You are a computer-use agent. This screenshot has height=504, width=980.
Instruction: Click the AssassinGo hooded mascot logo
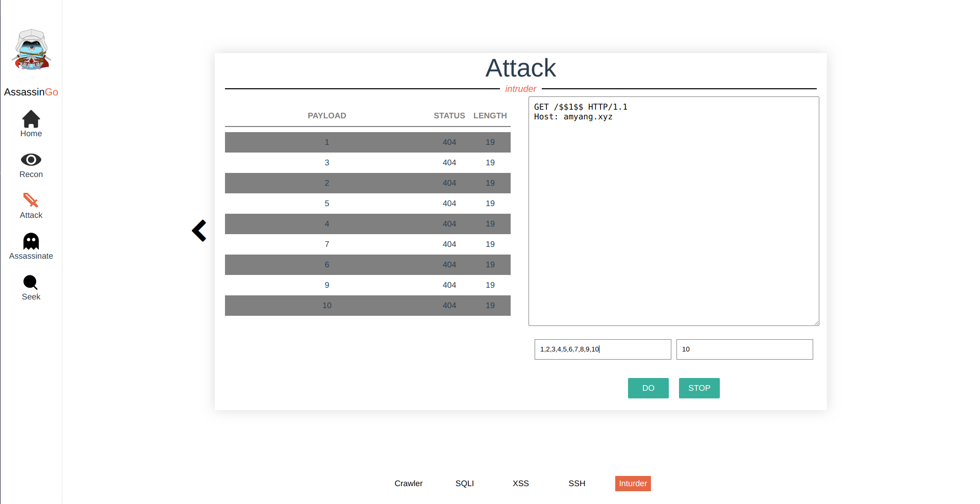tap(31, 49)
